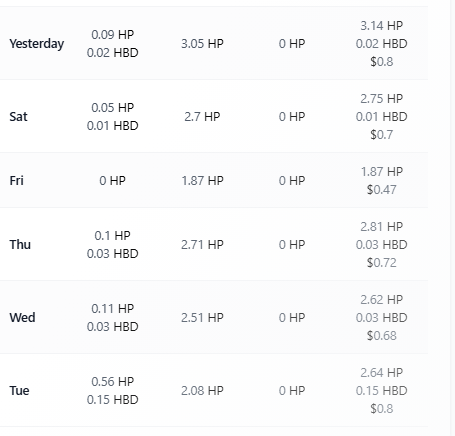
Task: Select Tuesday's 2.08 HP value
Action: [202, 391]
